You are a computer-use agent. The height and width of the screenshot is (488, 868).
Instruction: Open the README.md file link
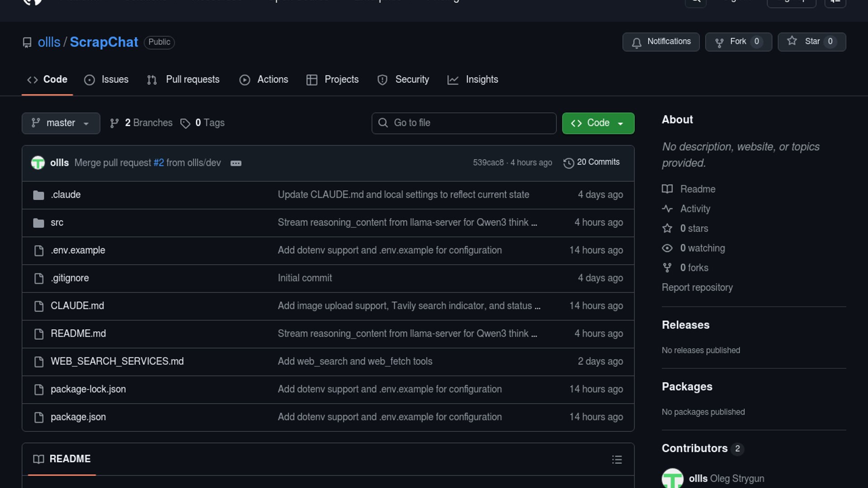pos(78,333)
